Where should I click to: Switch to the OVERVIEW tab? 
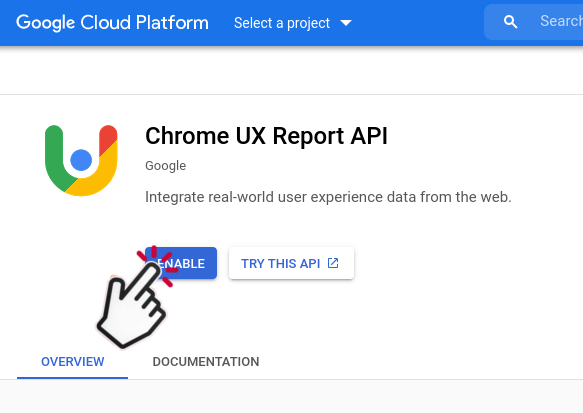(x=73, y=362)
